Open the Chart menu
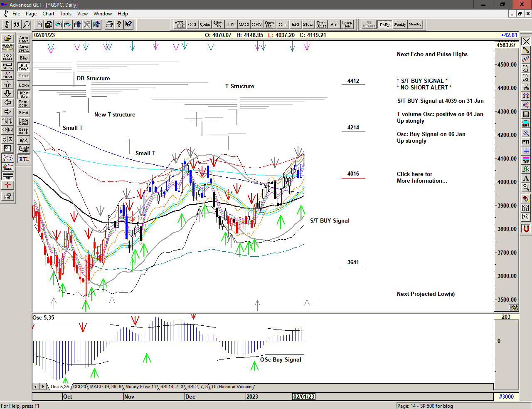532x409 pixels. pyautogui.click(x=48, y=14)
